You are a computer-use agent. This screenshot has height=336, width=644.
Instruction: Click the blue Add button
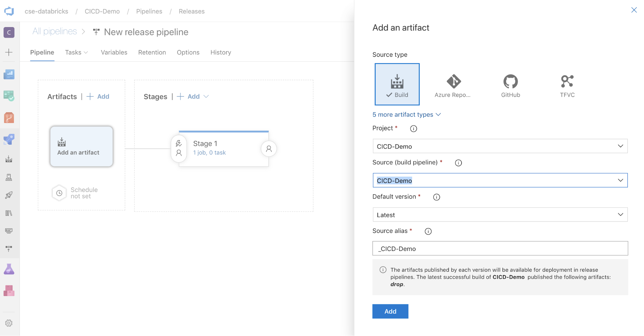[x=390, y=311]
